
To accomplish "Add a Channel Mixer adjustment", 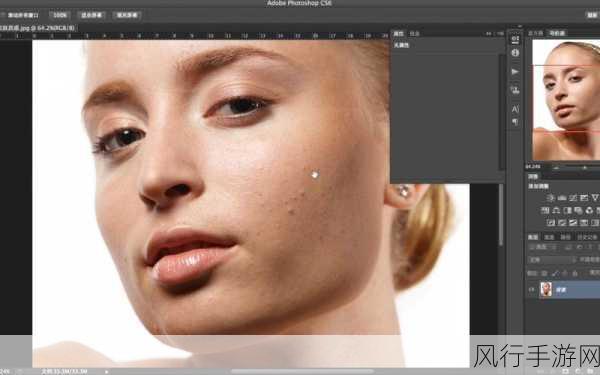I will click(590, 210).
